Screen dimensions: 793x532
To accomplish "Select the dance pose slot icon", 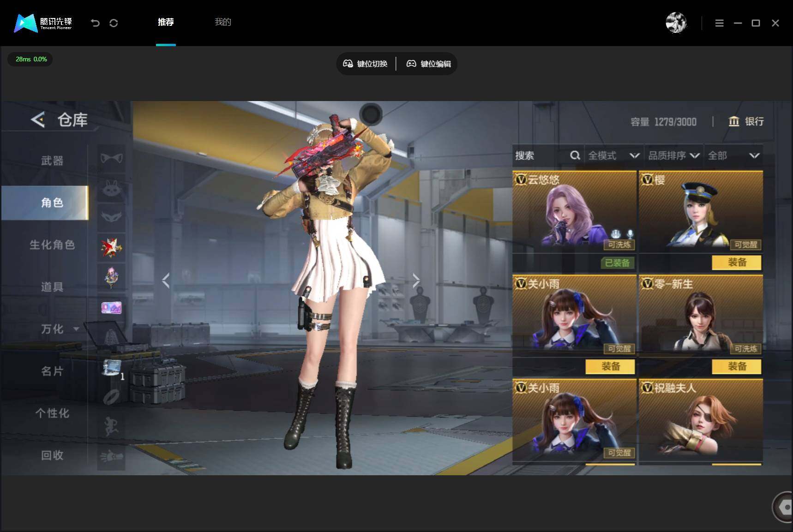I will [x=111, y=426].
